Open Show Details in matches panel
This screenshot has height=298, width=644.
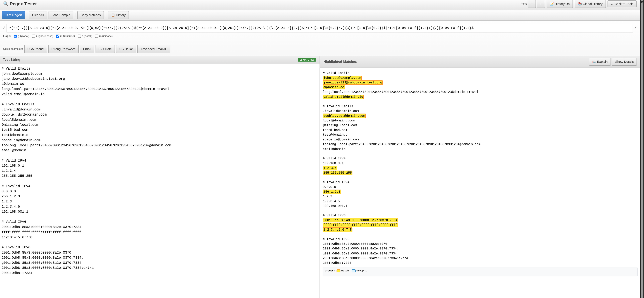[x=624, y=62]
